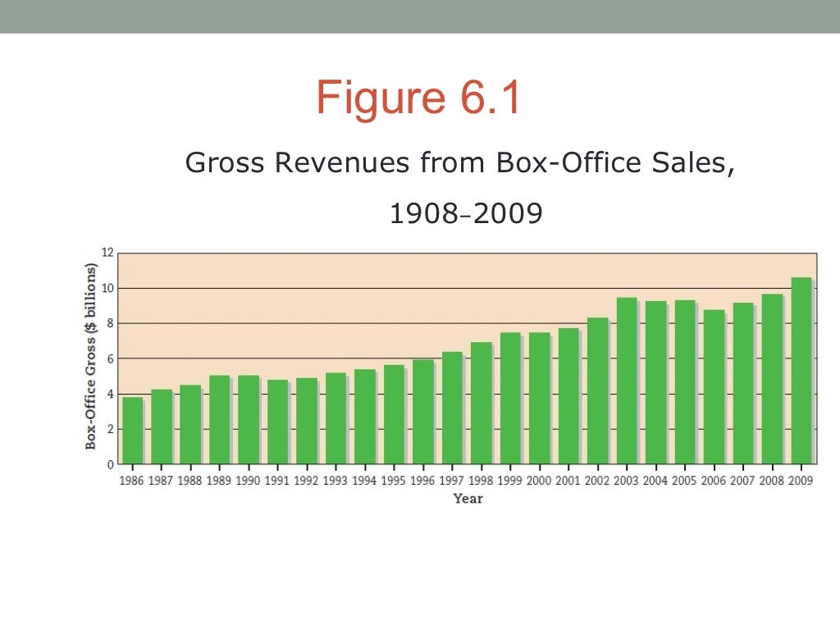Select the 1990 green bar

[x=249, y=419]
